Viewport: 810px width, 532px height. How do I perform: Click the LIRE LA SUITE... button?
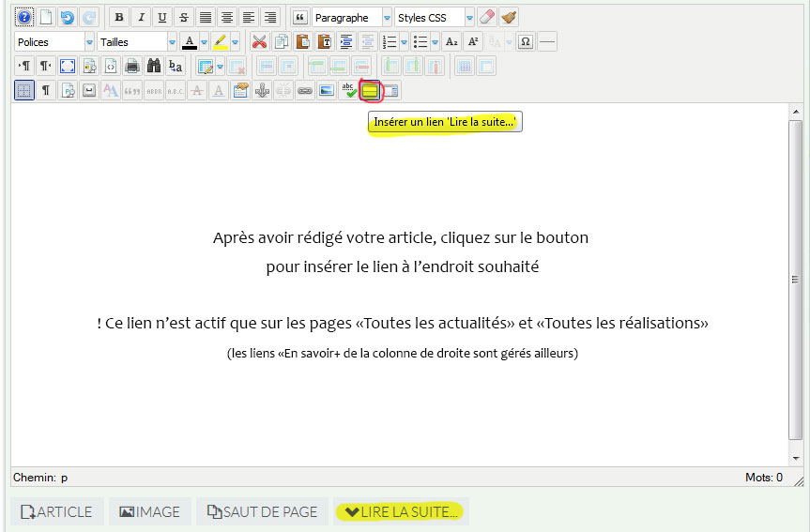tap(401, 511)
